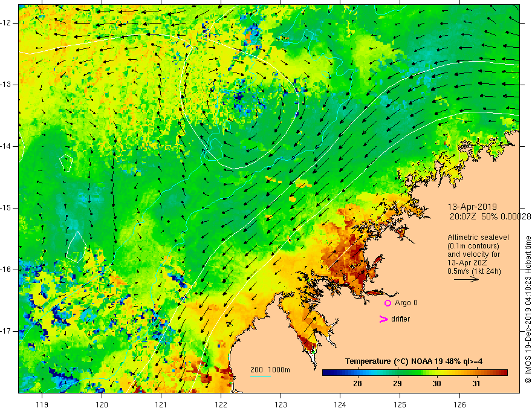This screenshot has height=411, width=532.
Task: Click the temperature color bar legend
Action: [415, 373]
